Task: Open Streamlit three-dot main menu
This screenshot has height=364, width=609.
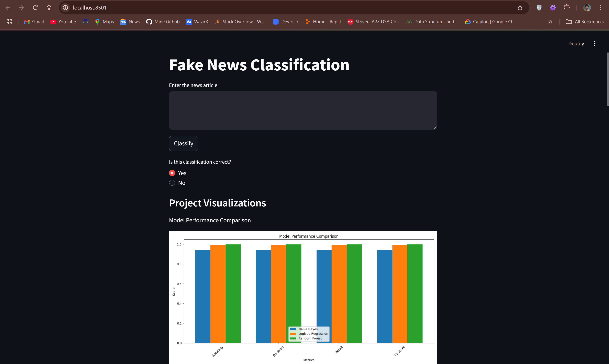Action: point(595,43)
